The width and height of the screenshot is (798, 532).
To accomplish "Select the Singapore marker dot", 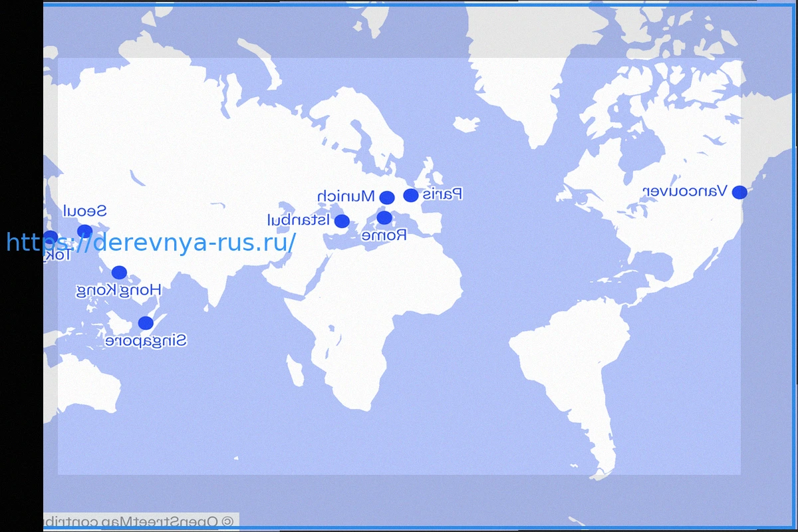I will (x=146, y=323).
